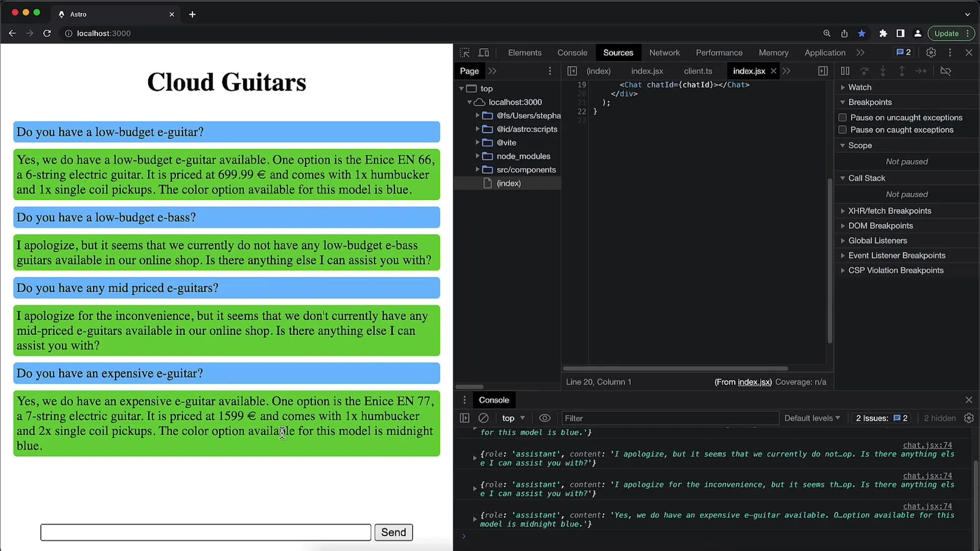
Task: Click the Send button
Action: click(x=393, y=532)
